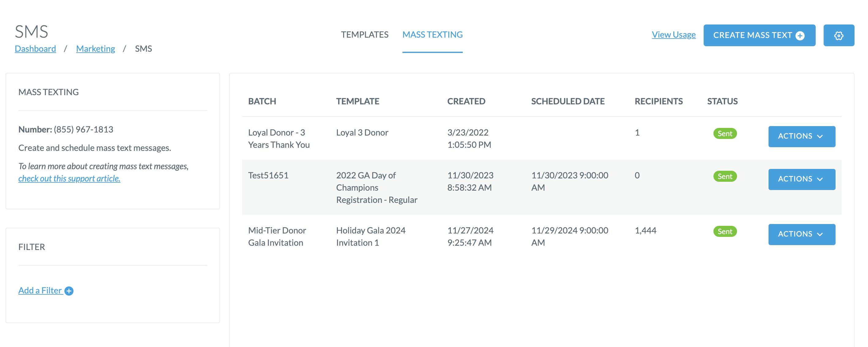Open the support article link

point(69,179)
